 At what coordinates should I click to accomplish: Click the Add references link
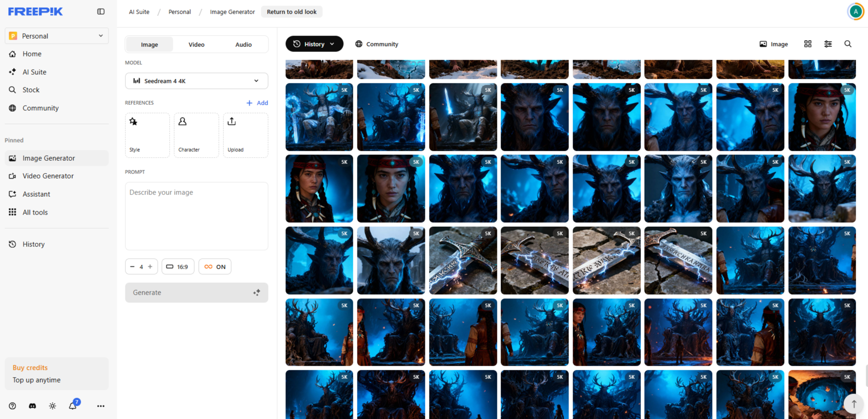coord(257,103)
